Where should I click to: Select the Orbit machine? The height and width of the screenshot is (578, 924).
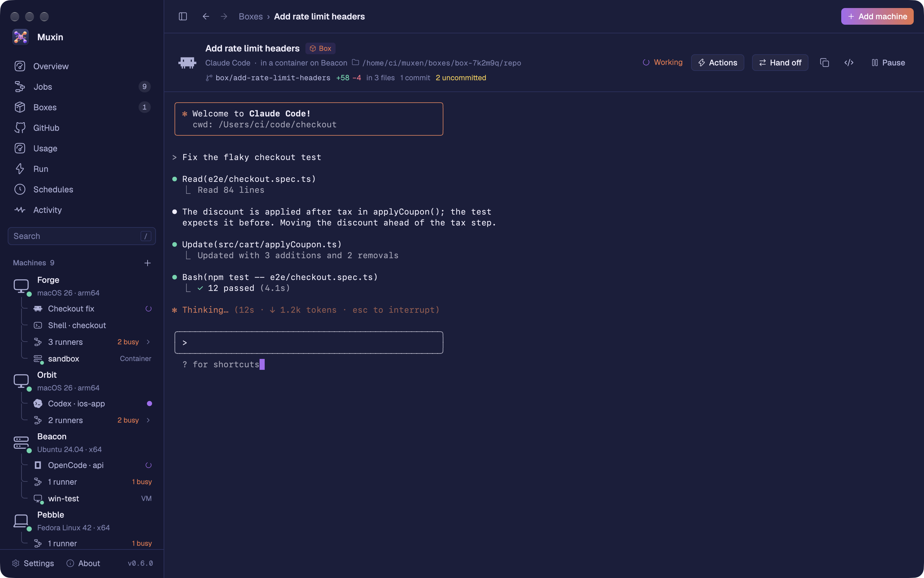tap(82, 381)
